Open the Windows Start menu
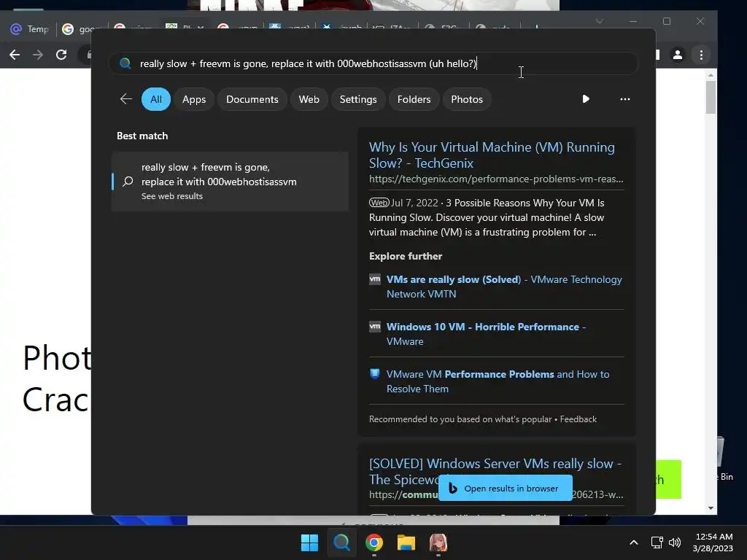 pyautogui.click(x=309, y=542)
